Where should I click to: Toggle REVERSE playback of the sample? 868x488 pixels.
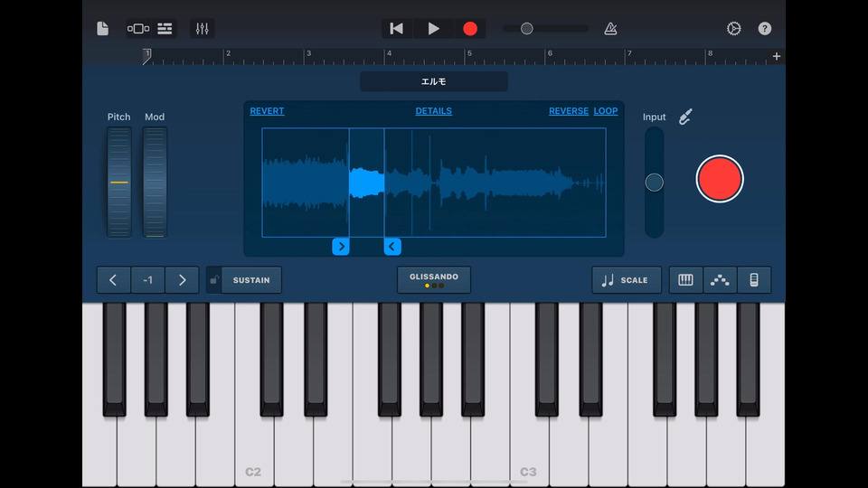tap(569, 110)
